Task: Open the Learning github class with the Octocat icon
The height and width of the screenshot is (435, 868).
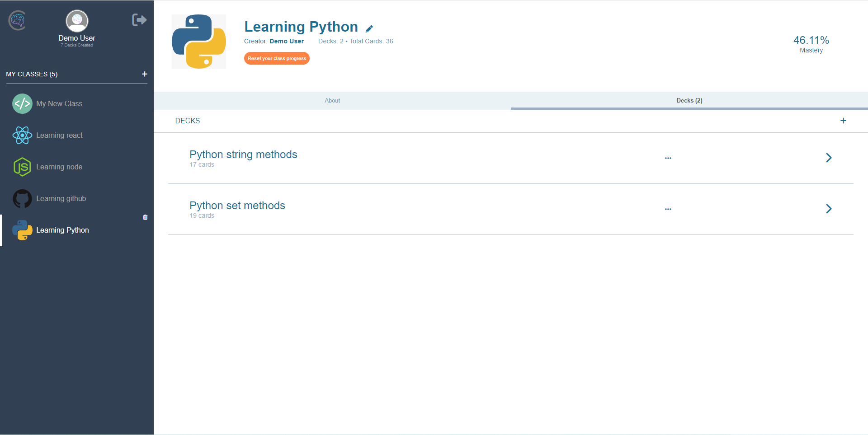Action: point(61,198)
